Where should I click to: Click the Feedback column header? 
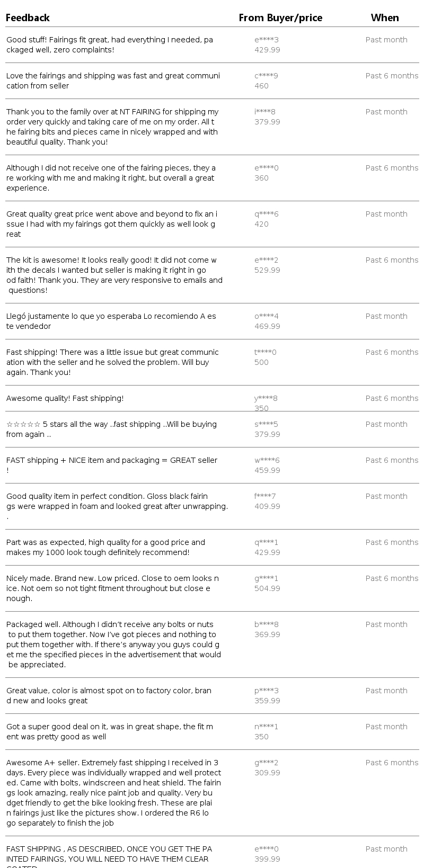tap(28, 18)
